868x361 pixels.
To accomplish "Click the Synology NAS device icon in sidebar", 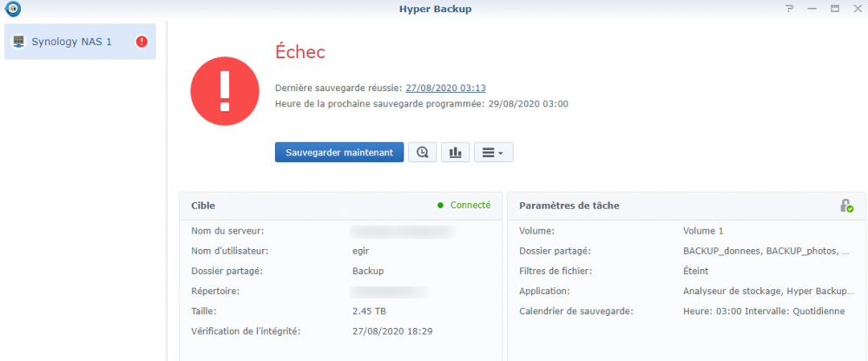I will coord(19,42).
